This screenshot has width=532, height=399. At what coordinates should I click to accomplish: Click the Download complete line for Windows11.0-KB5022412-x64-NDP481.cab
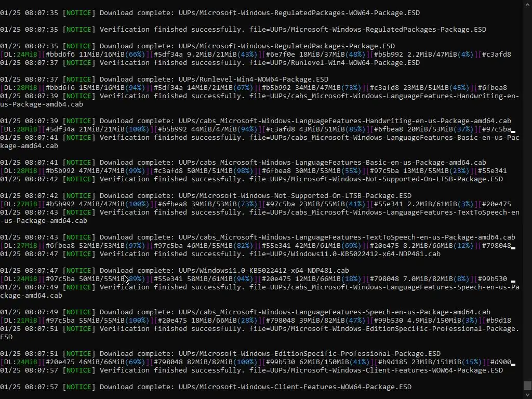tap(175, 271)
